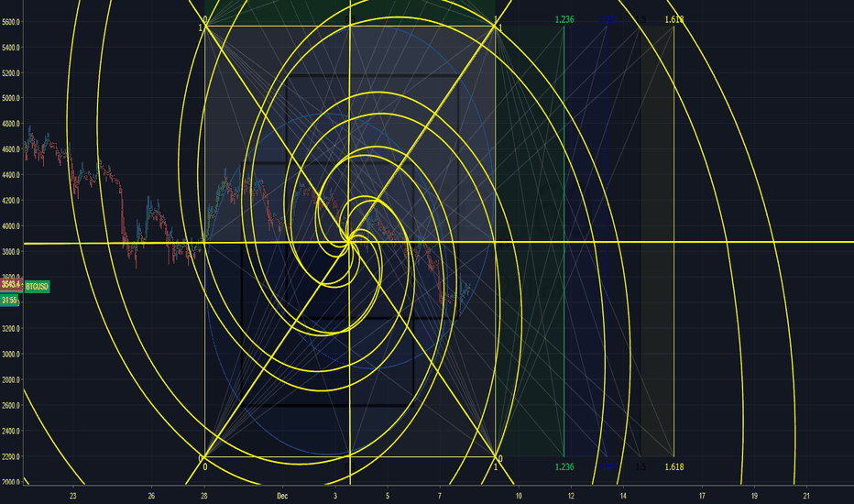
Task: Click the 4600.0 price axis label
Action: click(11, 150)
